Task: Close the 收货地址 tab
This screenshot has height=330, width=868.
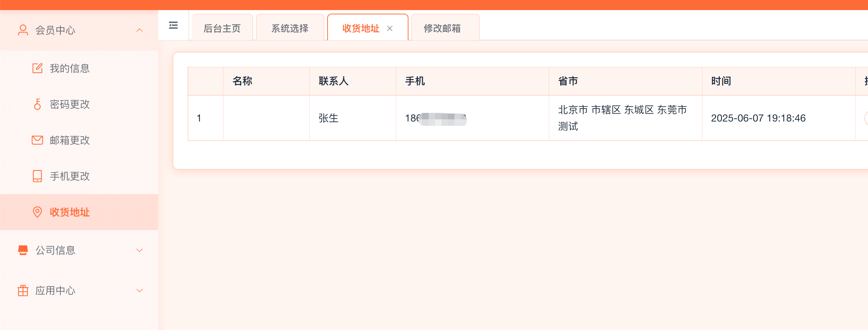Action: coord(390,28)
